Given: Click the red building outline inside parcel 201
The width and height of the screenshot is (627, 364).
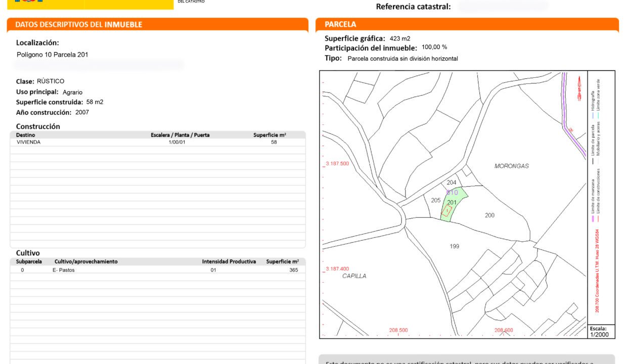Looking at the screenshot, I should pos(446,211).
